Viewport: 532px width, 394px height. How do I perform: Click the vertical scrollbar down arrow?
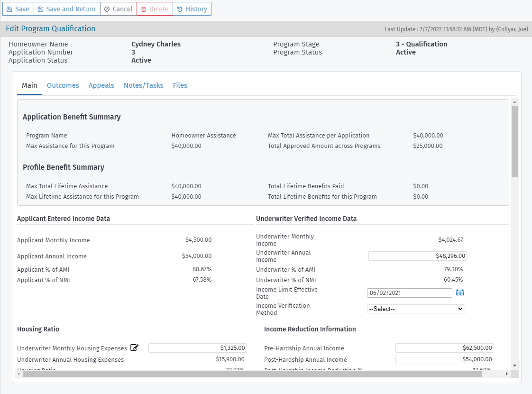pos(515,366)
